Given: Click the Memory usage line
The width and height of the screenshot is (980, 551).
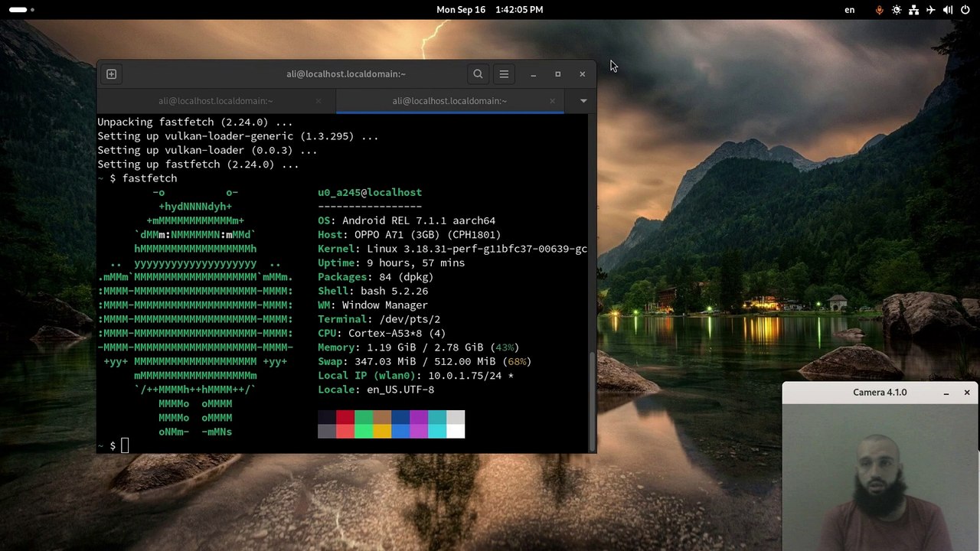Looking at the screenshot, I should click(x=419, y=347).
